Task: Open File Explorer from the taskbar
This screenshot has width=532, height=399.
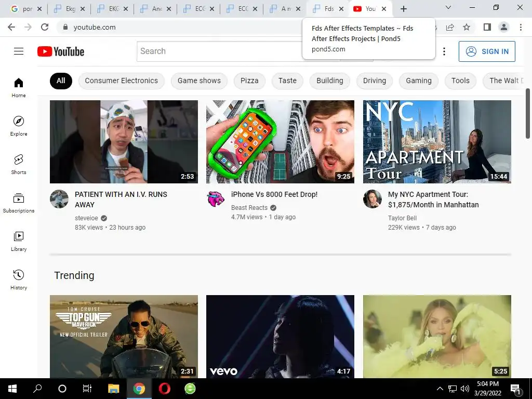Action: click(114, 389)
